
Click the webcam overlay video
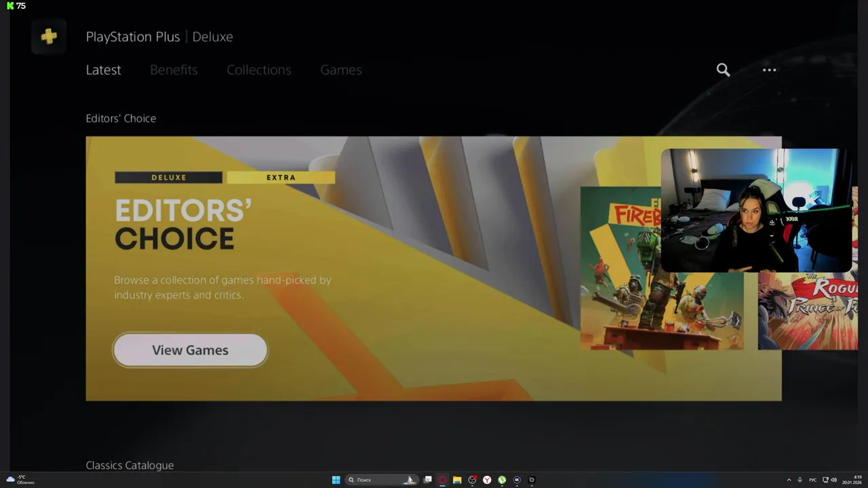pyautogui.click(x=756, y=210)
